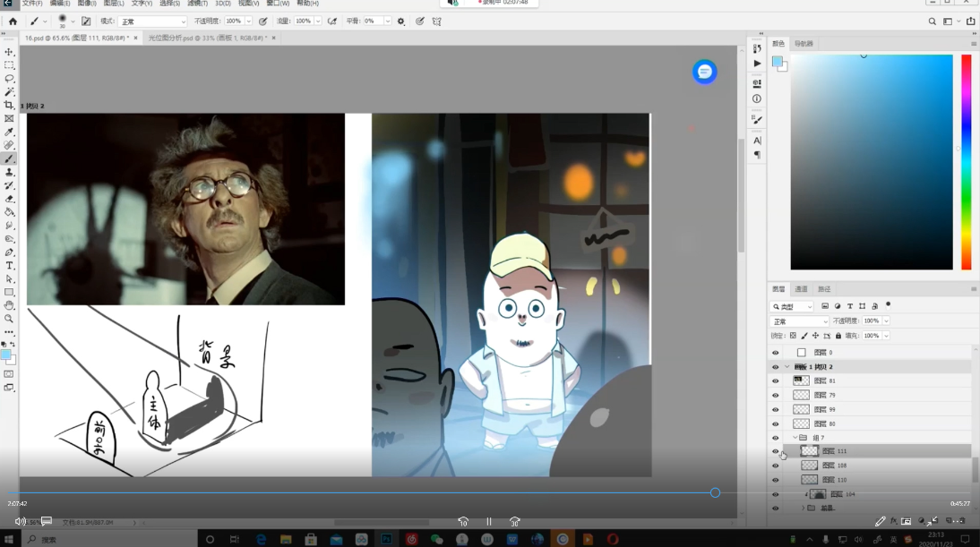Select the Eraser tool
Image resolution: width=980 pixels, height=547 pixels.
(9, 199)
